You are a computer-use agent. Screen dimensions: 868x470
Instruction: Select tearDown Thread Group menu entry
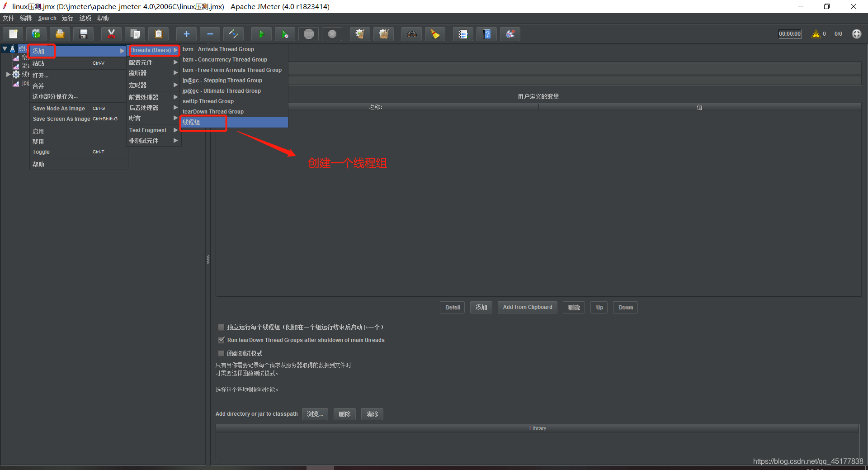click(234, 112)
